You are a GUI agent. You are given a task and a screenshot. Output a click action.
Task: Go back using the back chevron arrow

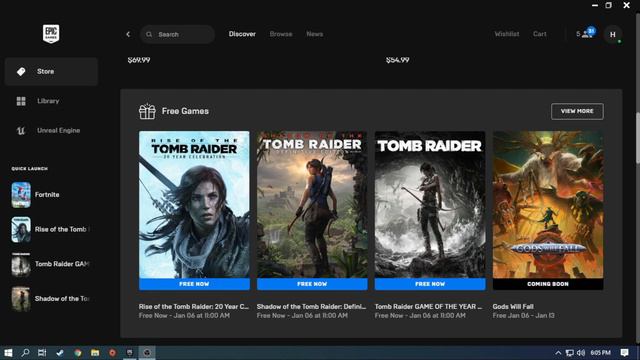128,34
